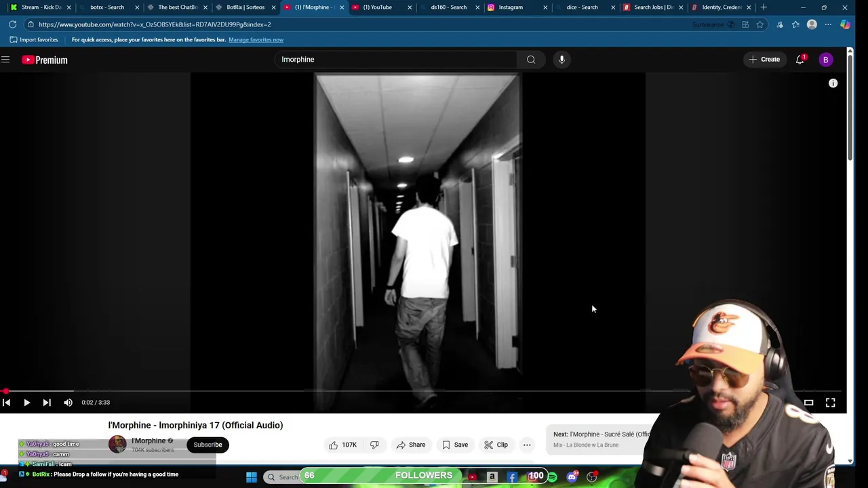Open Spotify from the taskbar
Viewport: 868px width, 488px height.
pos(552,477)
